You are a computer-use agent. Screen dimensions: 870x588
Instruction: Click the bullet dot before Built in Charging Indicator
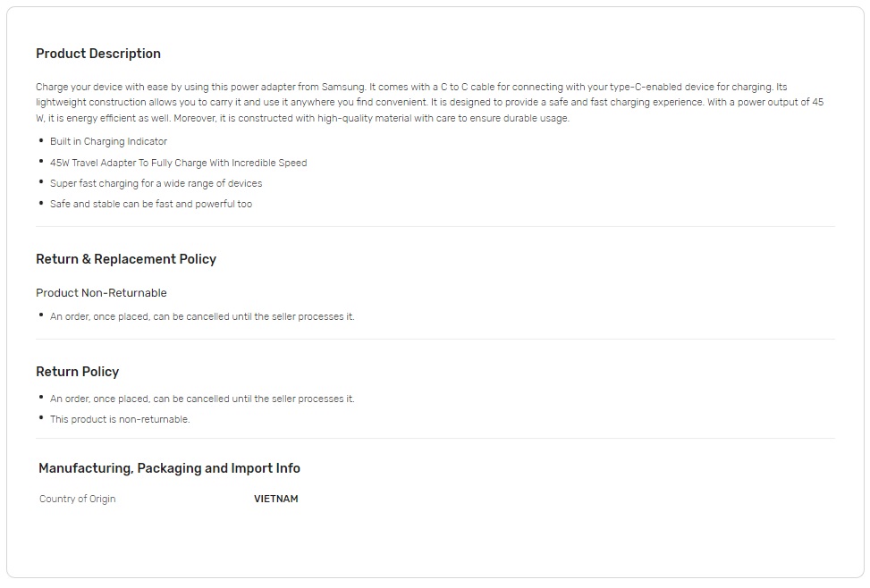(x=41, y=140)
